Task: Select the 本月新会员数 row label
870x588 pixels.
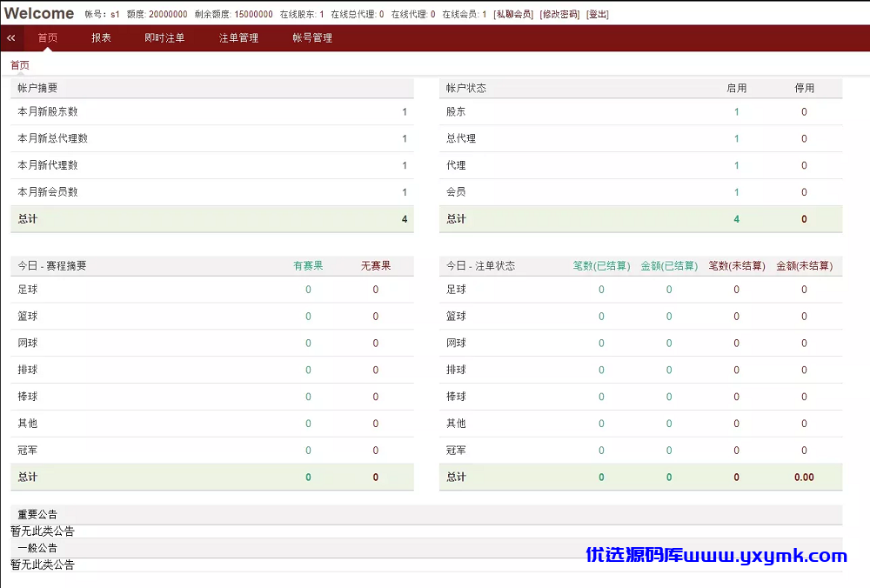Action: coord(48,192)
